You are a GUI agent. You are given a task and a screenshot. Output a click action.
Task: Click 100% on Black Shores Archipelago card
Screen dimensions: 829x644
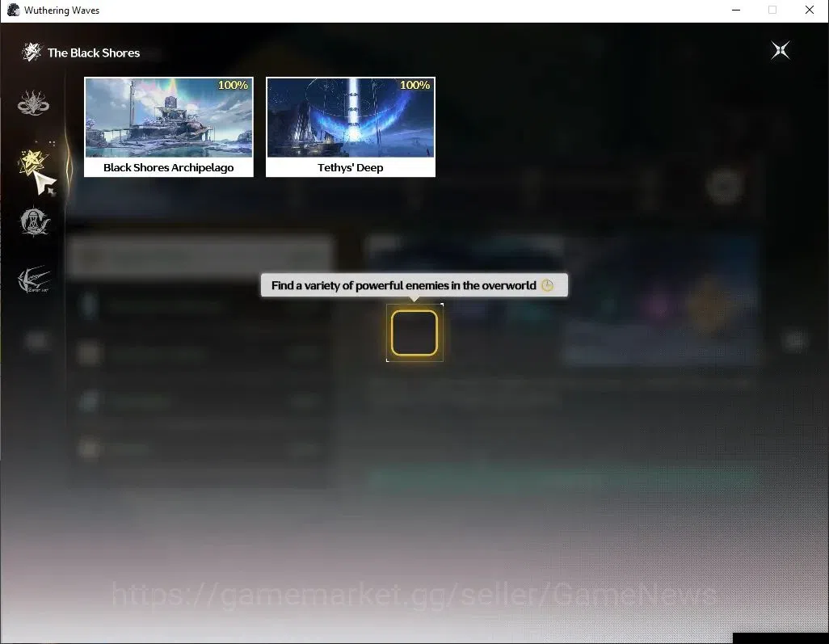[234, 85]
